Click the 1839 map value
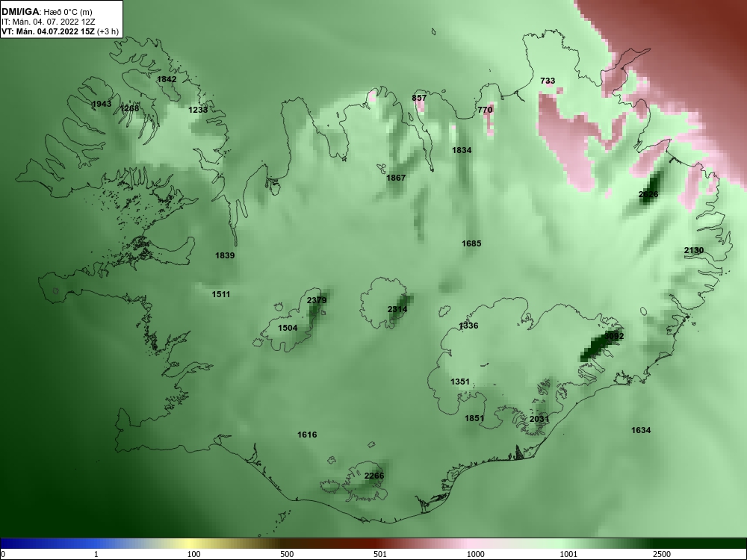747x560 pixels. 225,255
